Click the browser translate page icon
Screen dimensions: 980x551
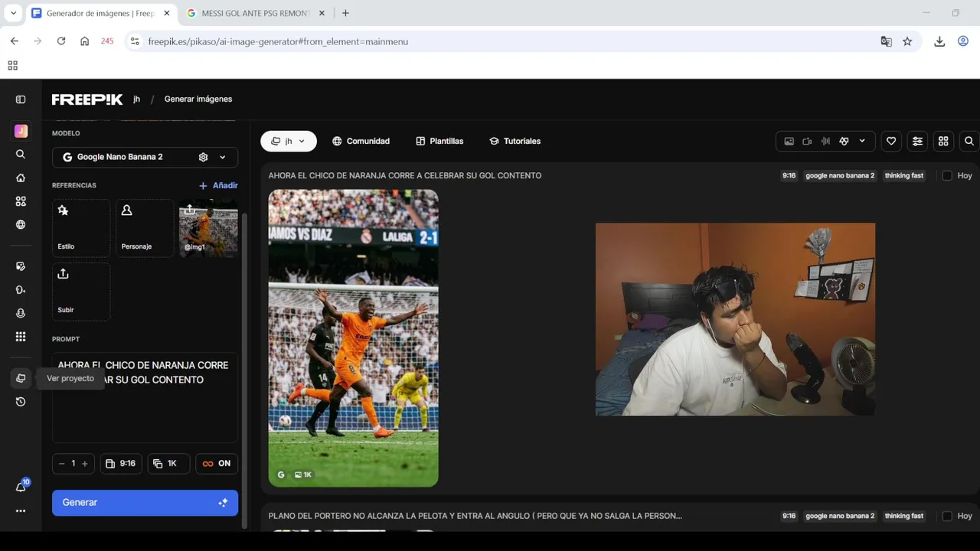886,41
